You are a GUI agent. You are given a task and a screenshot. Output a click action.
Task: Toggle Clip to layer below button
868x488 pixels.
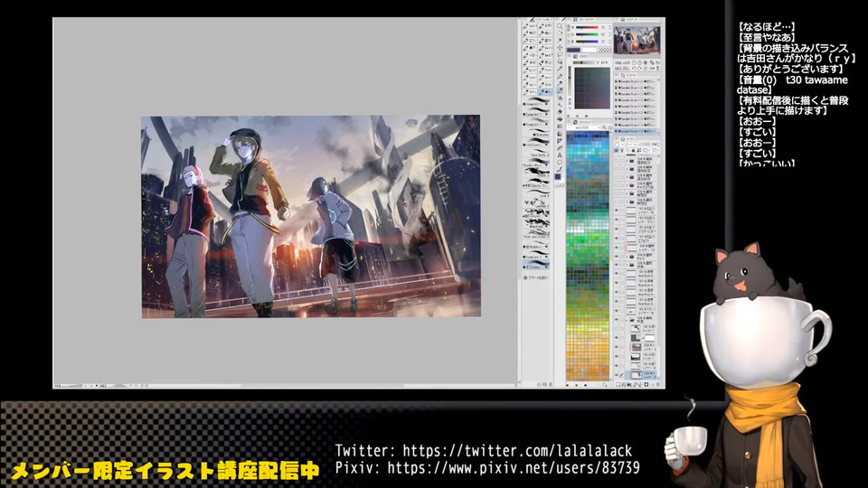[616, 150]
